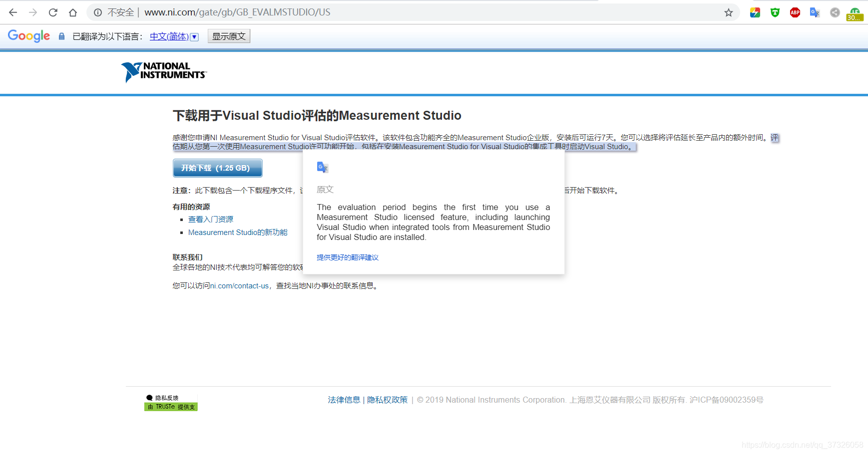The image size is (868, 454).
Task: Click the 2019 National Instruments copyright text
Action: pyautogui.click(x=590, y=400)
